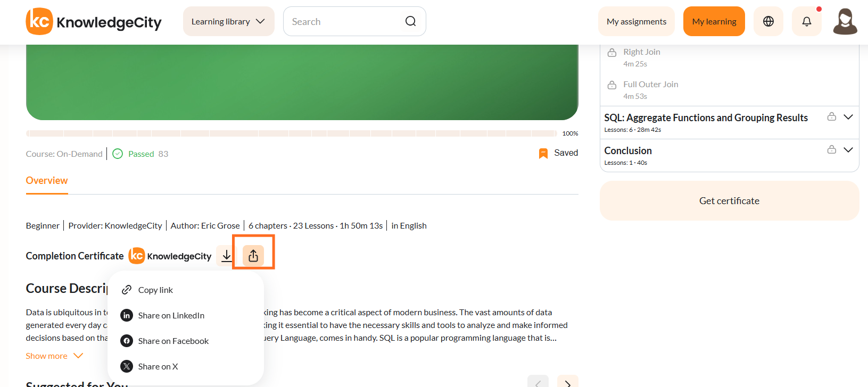Expand the SQL Aggregate Functions chapter
This screenshot has width=868, height=387.
point(848,117)
